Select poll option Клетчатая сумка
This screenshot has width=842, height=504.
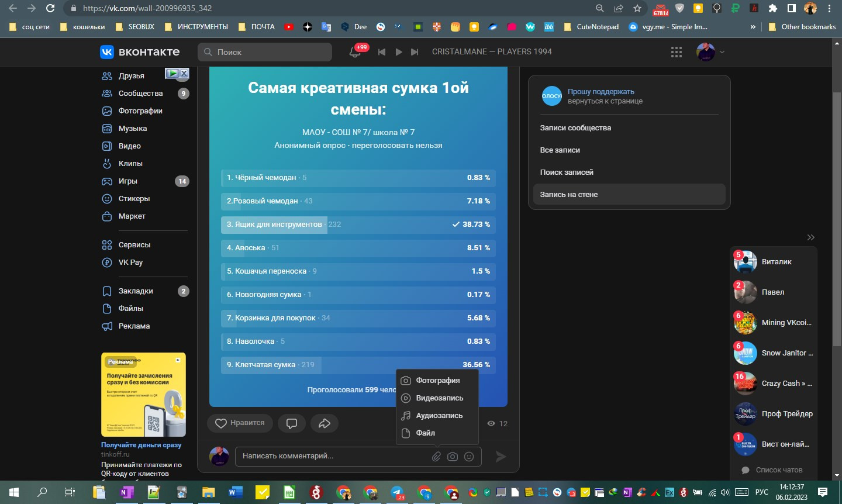358,365
